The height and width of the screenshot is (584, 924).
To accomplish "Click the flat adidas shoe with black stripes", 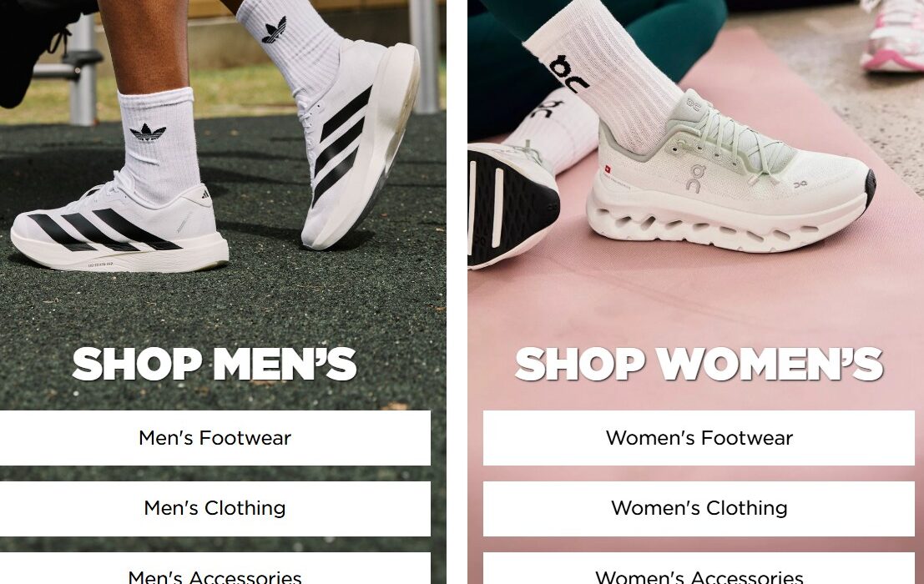I will 119,229.
